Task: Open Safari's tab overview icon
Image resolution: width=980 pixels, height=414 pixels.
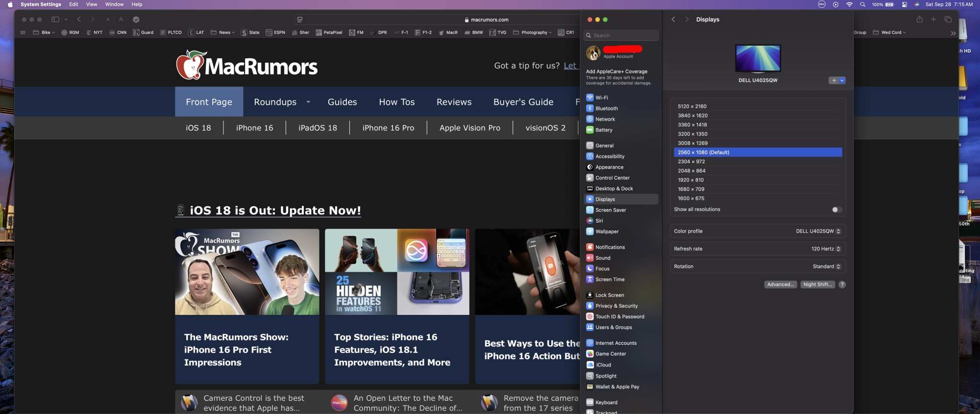Action: (948, 19)
